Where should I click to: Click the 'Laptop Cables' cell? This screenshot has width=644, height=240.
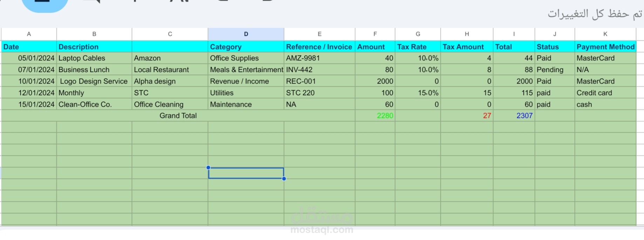94,58
